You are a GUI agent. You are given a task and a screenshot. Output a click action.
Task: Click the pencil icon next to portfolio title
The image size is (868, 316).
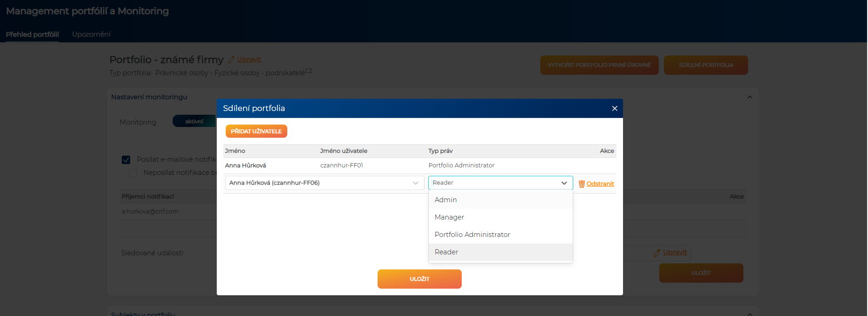pyautogui.click(x=231, y=60)
